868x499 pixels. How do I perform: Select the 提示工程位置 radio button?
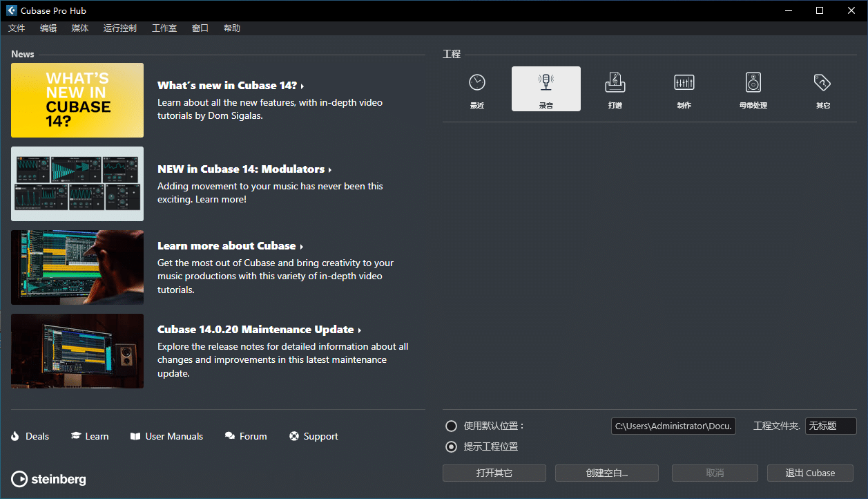point(451,446)
